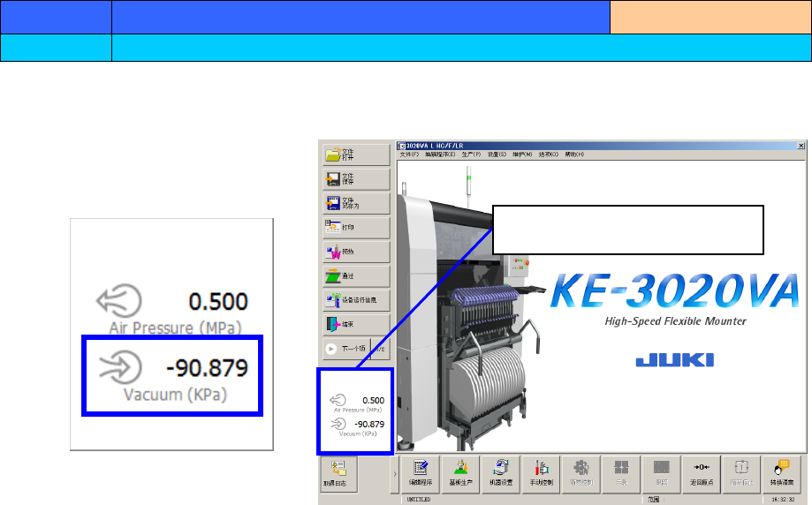Open 设备运行信息 machine info button

[x=356, y=300]
